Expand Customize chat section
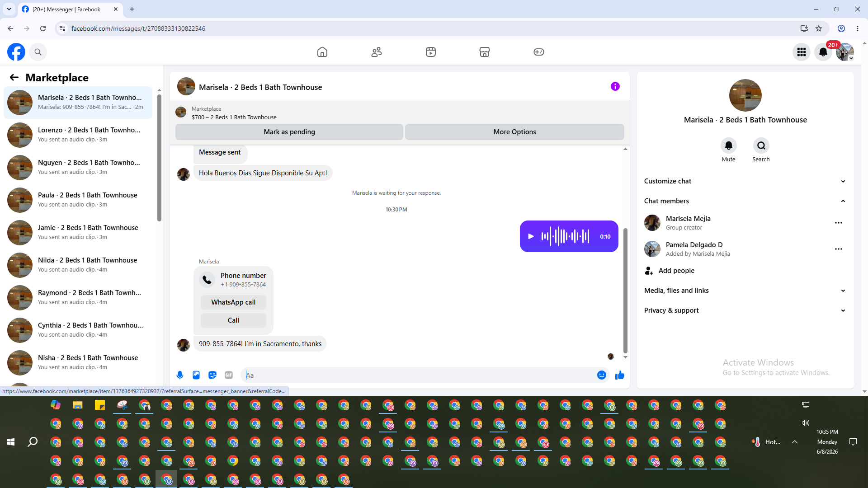 pos(745,181)
